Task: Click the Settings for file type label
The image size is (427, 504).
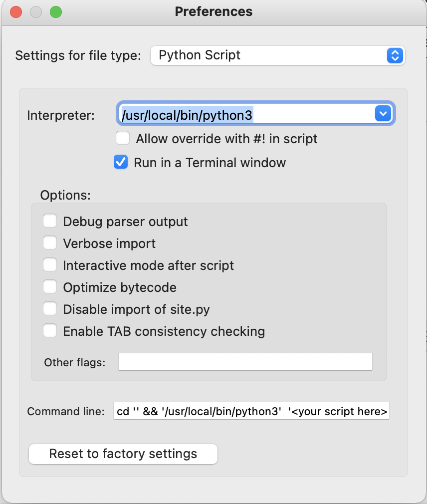Action: pos(78,55)
